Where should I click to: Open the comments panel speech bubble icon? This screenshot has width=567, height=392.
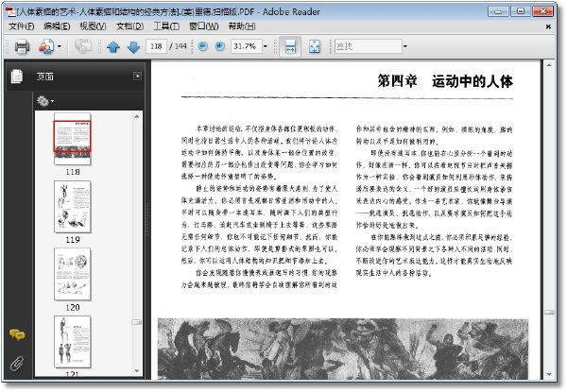(x=17, y=335)
